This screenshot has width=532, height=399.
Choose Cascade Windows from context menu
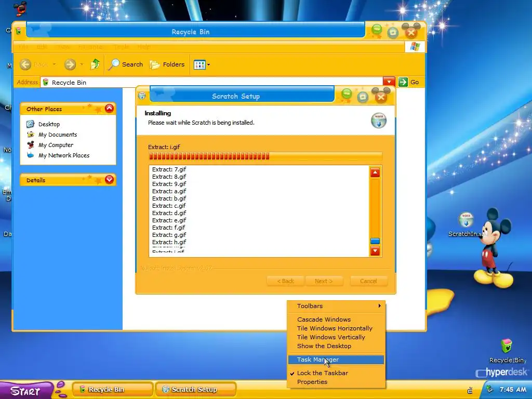coord(336,320)
